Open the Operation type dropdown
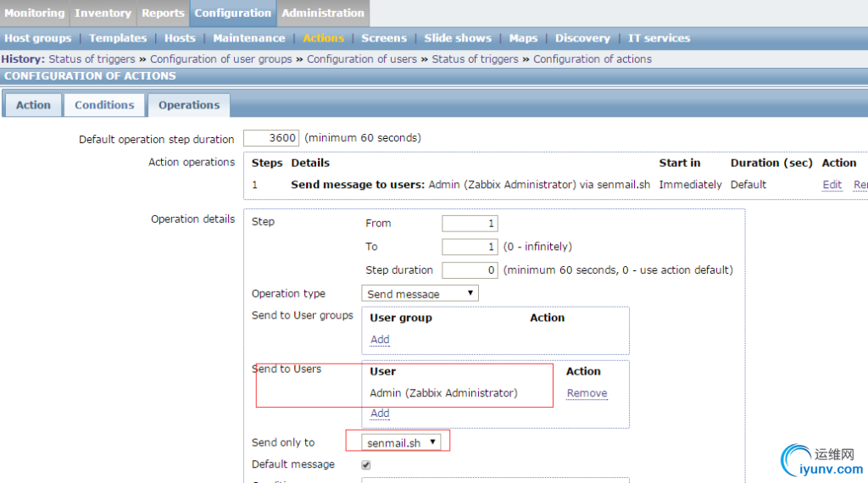Image resolution: width=868 pixels, height=483 pixels. (420, 294)
